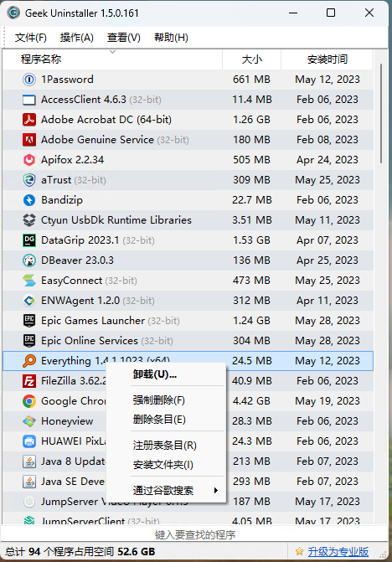392x562 pixels.
Task: Click the aTrust icon
Action: tap(29, 179)
